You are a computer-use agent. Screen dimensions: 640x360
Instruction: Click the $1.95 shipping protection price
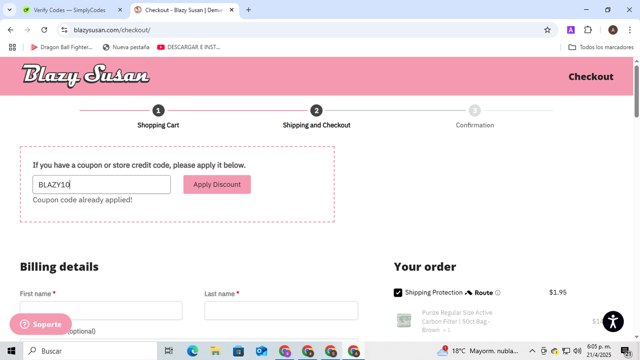[x=558, y=292]
